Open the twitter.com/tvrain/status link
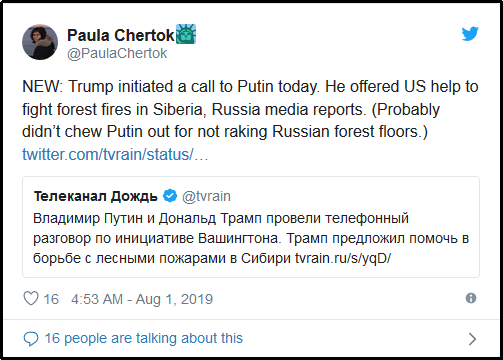This screenshot has width=503, height=360. pyautogui.click(x=115, y=155)
